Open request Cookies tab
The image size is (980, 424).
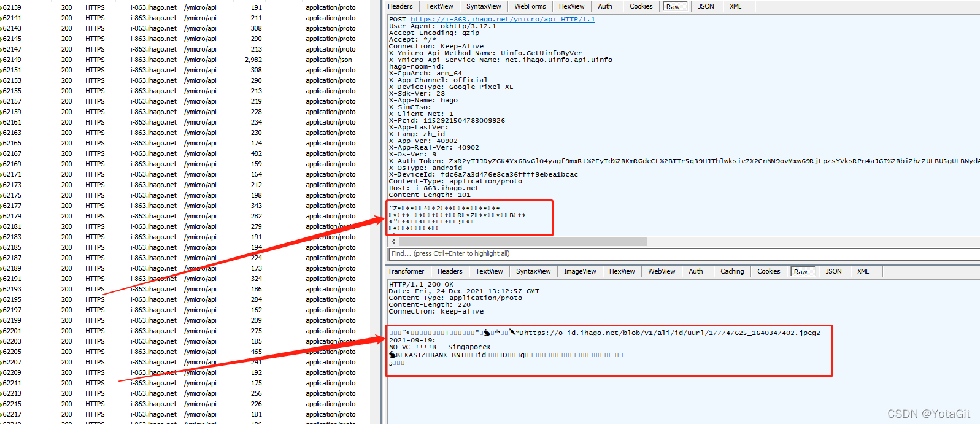tap(641, 6)
